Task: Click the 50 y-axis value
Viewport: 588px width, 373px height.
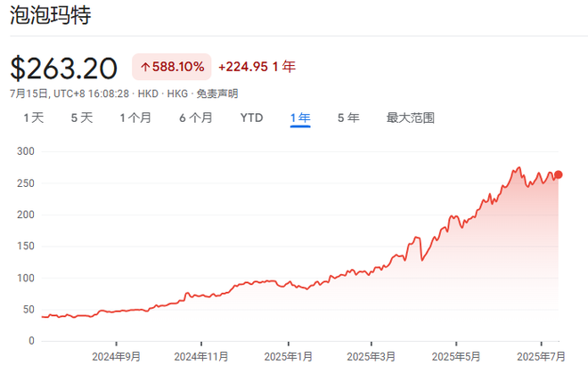Action: click(x=29, y=310)
